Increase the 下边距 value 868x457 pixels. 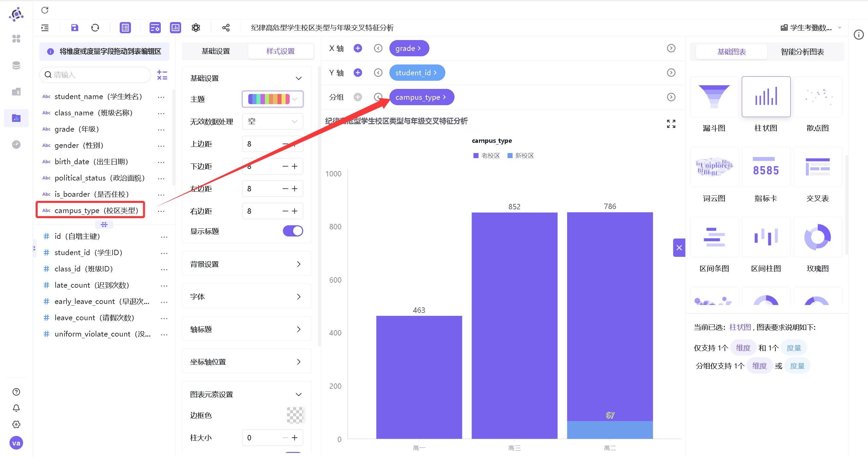pyautogui.click(x=295, y=166)
